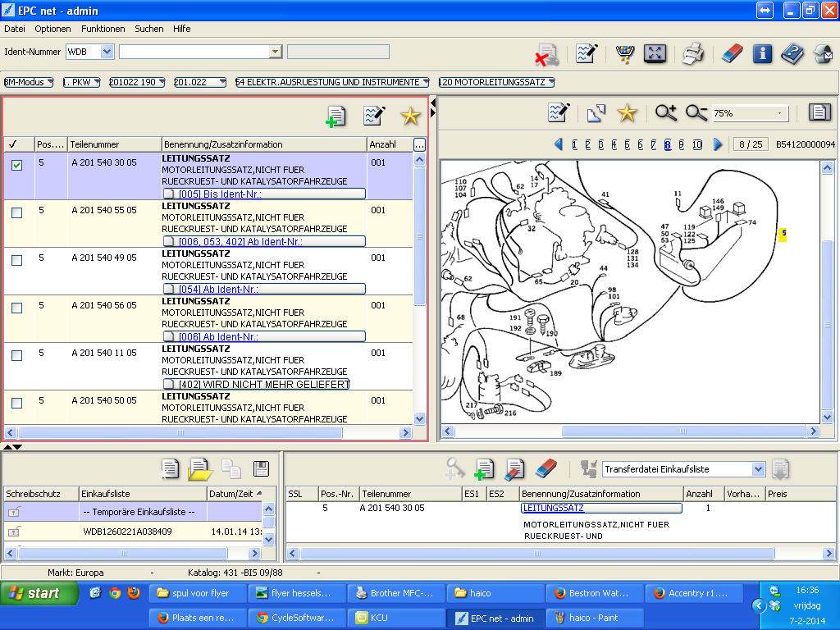Click eraser icon in shopping list toolbar

pyautogui.click(x=546, y=468)
